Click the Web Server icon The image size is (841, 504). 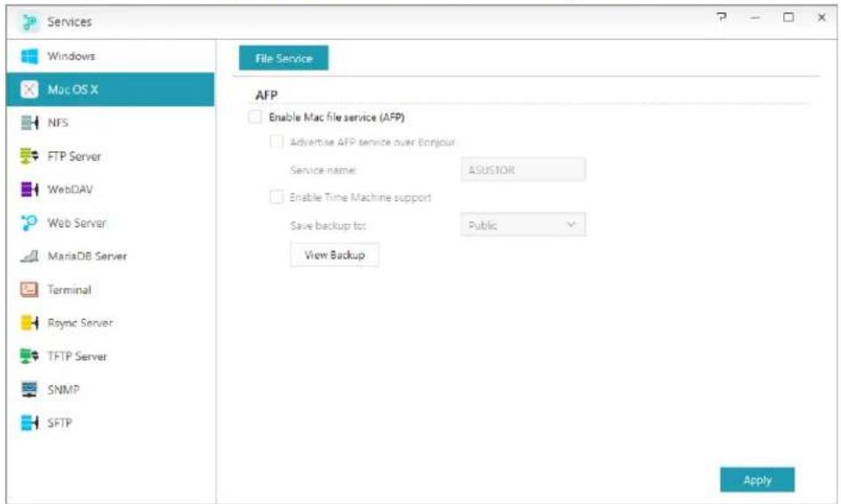pyautogui.click(x=29, y=222)
